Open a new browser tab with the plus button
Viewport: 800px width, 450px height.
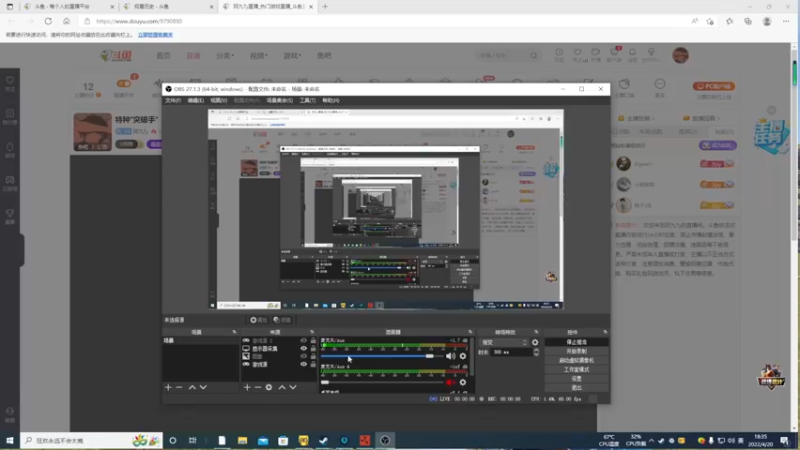pyautogui.click(x=325, y=7)
